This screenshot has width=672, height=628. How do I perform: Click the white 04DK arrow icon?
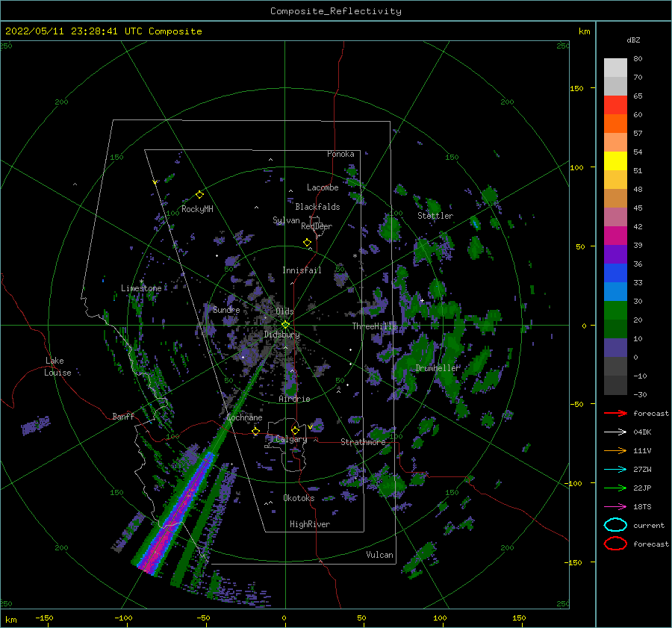point(615,432)
